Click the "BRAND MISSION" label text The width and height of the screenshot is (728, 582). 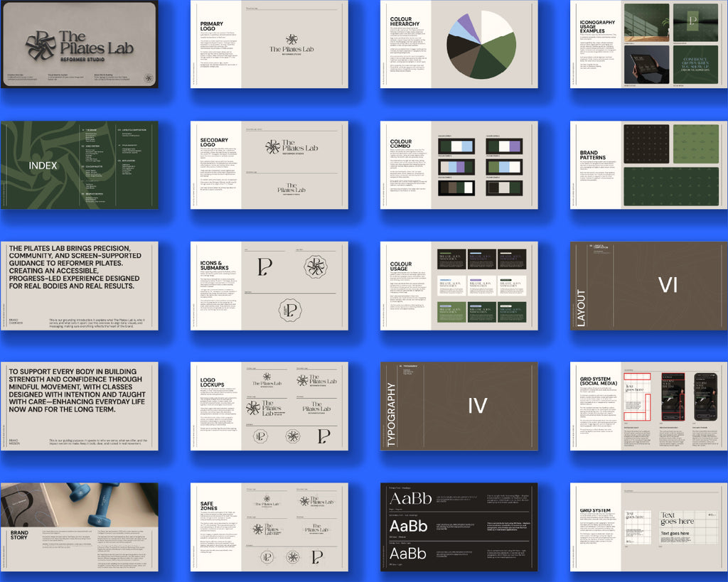coord(14,441)
